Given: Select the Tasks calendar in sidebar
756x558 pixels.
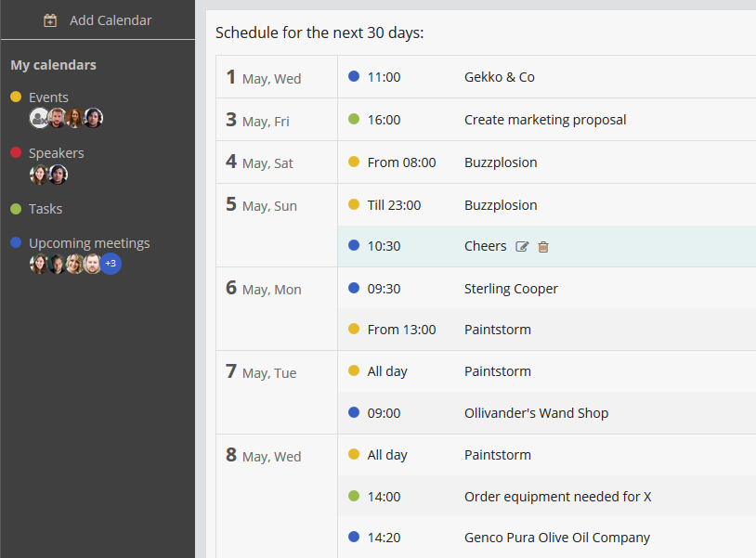Looking at the screenshot, I should [x=46, y=209].
